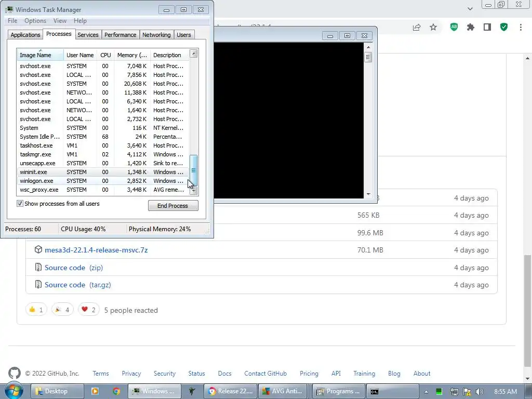This screenshot has width=532, height=399.
Task: Open the AB shield extension icon
Action: [454, 27]
